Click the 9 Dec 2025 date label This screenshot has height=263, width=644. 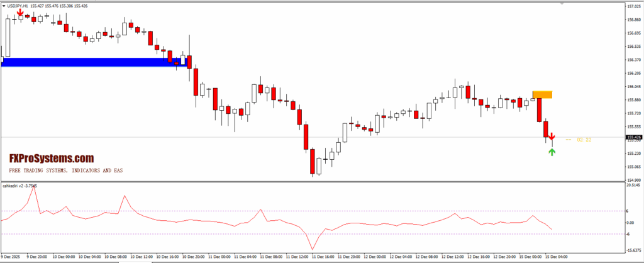click(x=12, y=257)
